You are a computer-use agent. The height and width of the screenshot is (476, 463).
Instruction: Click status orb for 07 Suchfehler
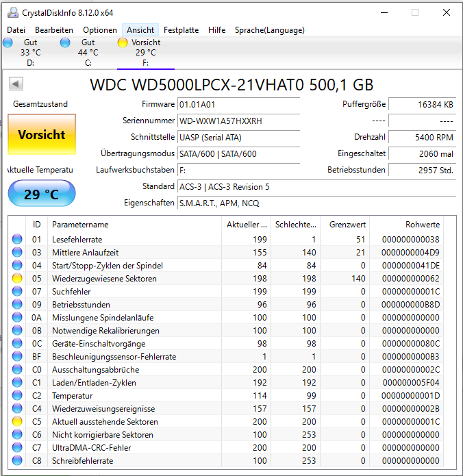point(17,292)
